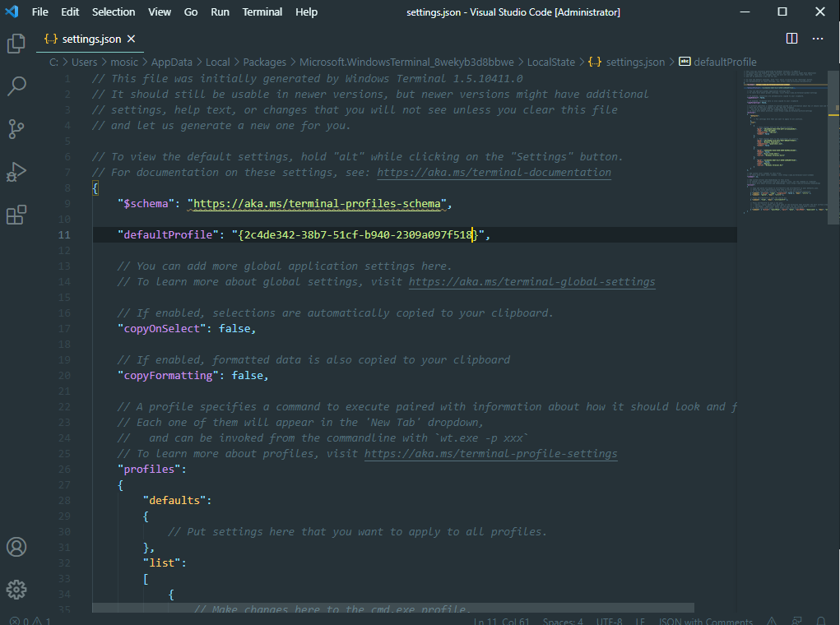Image resolution: width=840 pixels, height=625 pixels.
Task: Click the UTF-8 encoding status entry
Action: click(609, 621)
